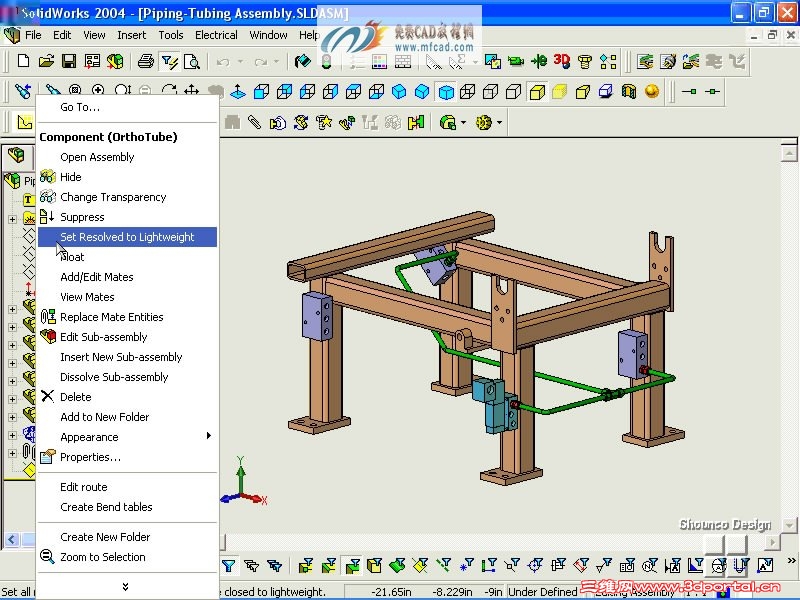Open the Undo dropdown arrow

pos(240,62)
